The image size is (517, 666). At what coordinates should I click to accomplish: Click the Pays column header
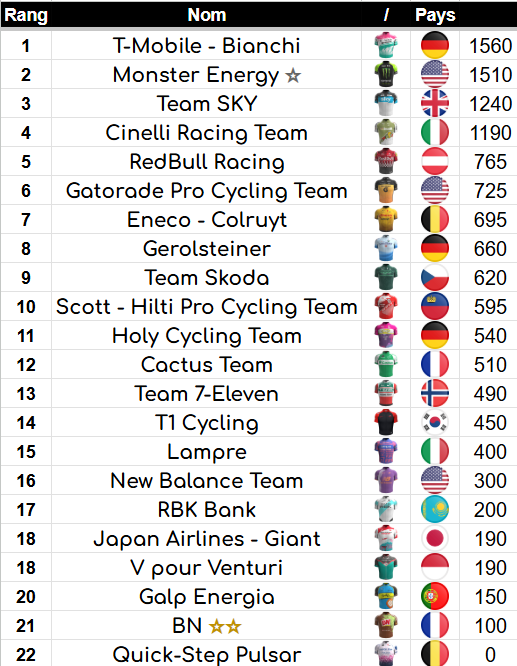click(x=435, y=15)
